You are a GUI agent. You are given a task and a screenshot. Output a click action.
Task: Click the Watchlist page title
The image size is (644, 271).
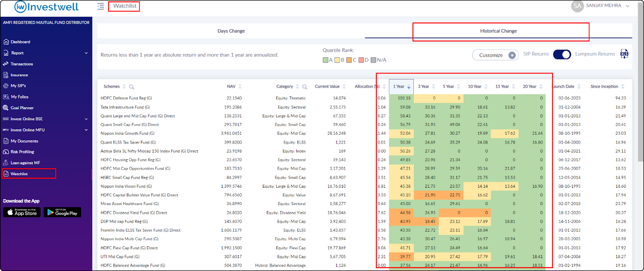pos(125,6)
